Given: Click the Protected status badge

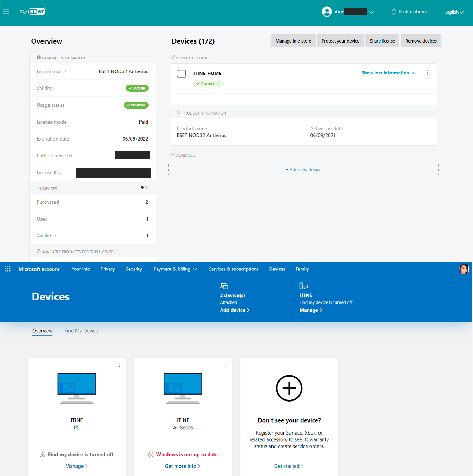Looking at the screenshot, I should click(208, 84).
